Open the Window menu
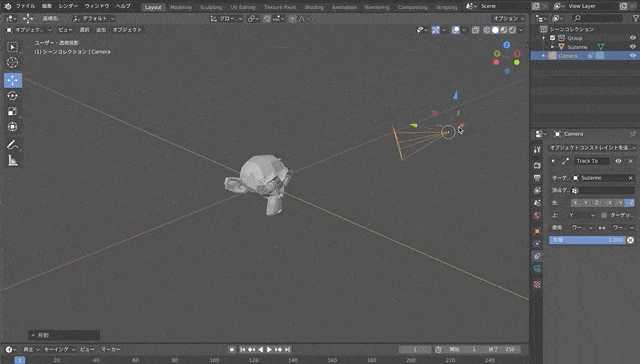Screen dimensions: 640x364 click(x=97, y=6)
